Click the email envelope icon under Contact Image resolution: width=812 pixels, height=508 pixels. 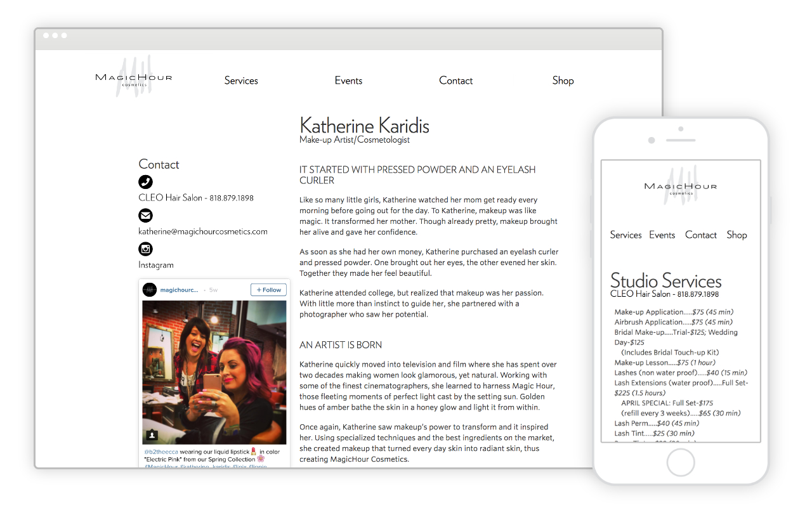click(146, 216)
